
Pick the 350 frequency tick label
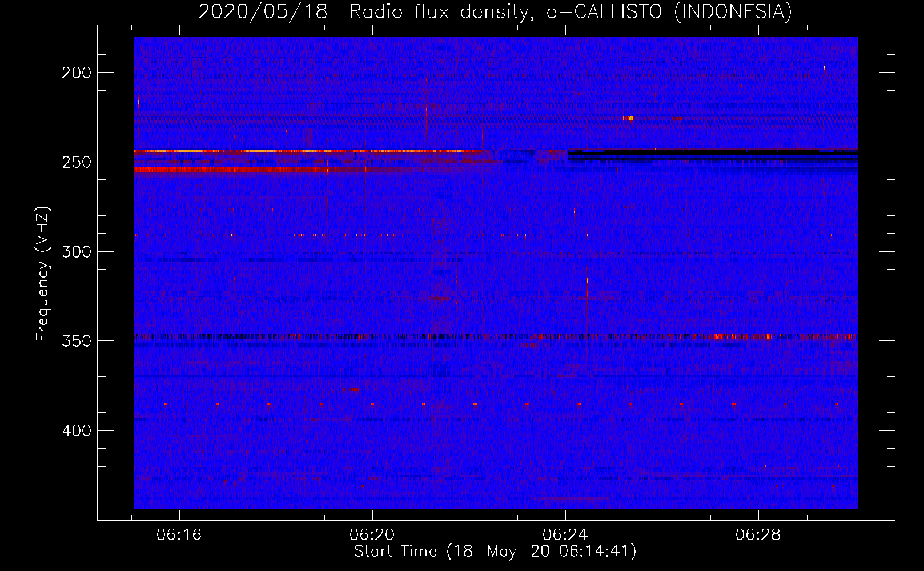click(x=77, y=341)
